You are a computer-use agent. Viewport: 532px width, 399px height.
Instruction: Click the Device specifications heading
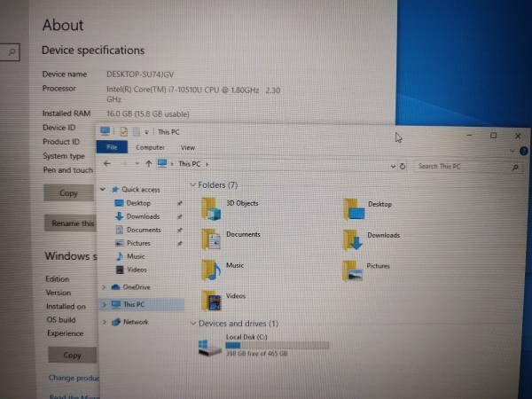[x=93, y=51]
